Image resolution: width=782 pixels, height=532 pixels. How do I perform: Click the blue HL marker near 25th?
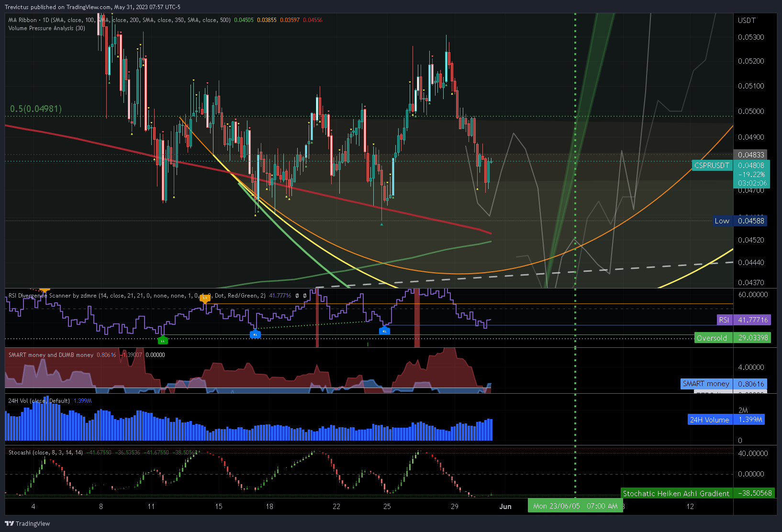pos(384,330)
